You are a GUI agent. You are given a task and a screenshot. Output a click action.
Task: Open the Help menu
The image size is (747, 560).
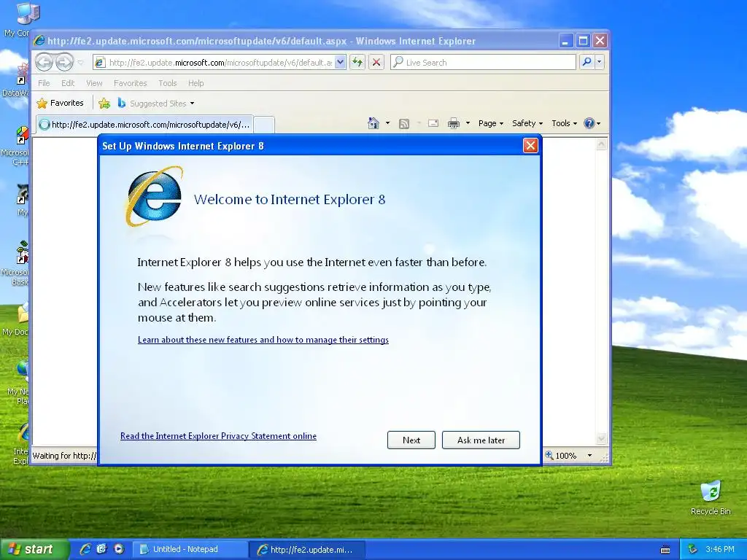[x=196, y=83]
